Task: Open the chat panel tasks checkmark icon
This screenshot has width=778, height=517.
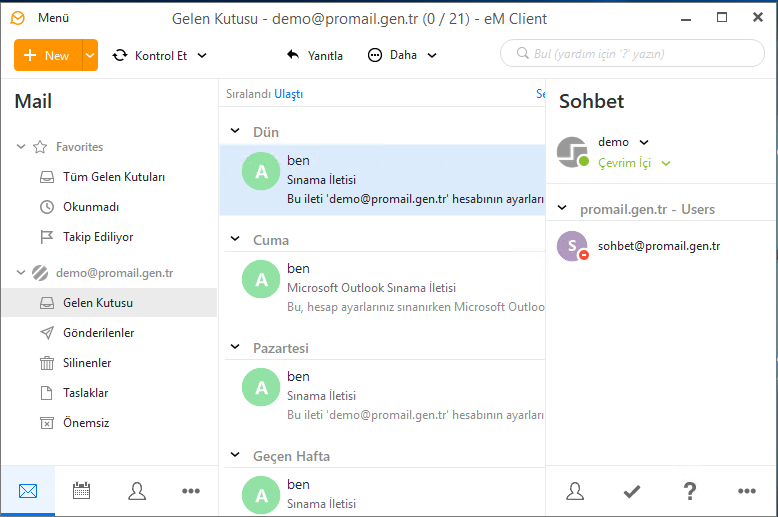Action: click(632, 491)
